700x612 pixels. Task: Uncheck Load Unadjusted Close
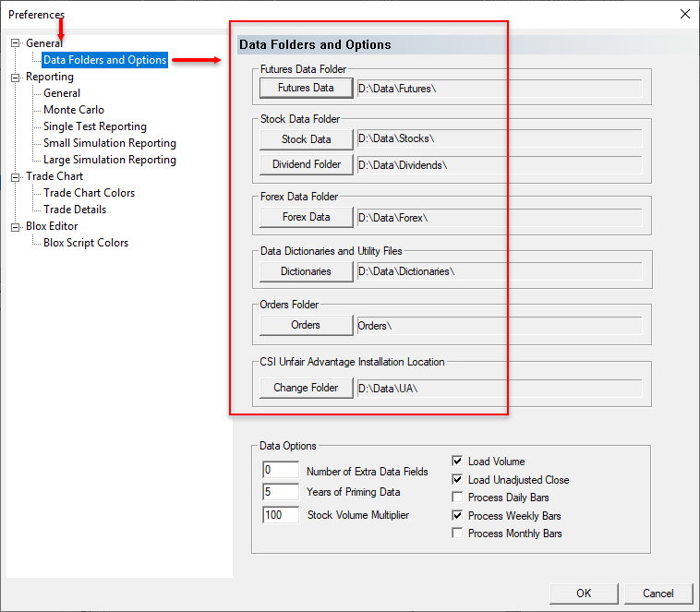457,480
